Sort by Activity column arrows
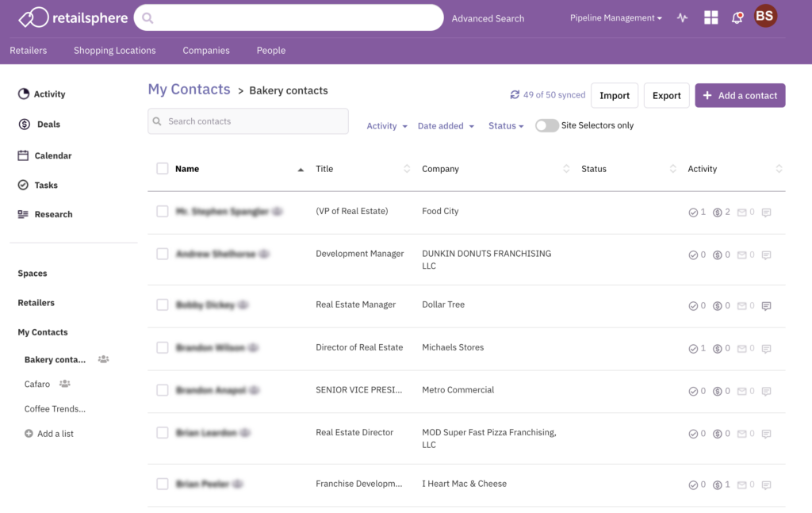This screenshot has height=513, width=812. 779,169
